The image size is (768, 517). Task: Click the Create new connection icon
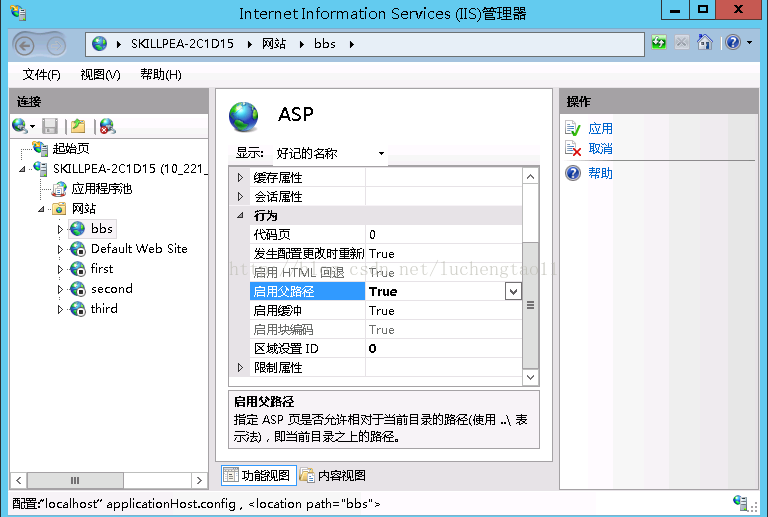(x=20, y=126)
